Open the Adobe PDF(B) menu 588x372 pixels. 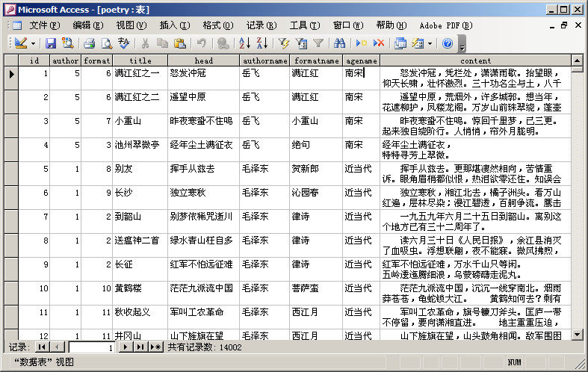[x=446, y=25]
